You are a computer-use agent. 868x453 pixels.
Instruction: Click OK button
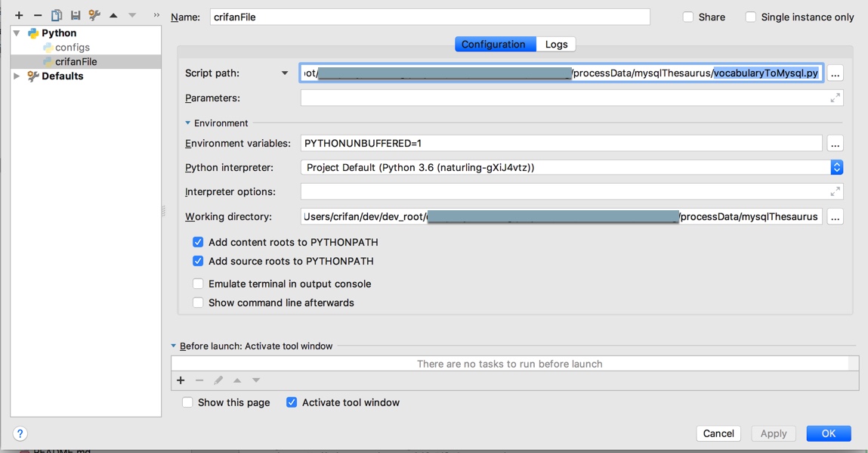click(829, 433)
